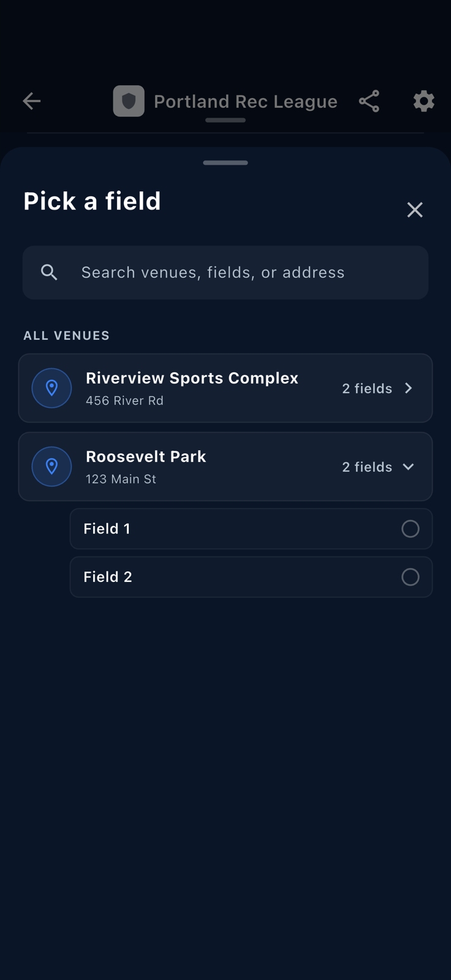Choose the Field 2 row
451x980 pixels.
[x=251, y=577]
